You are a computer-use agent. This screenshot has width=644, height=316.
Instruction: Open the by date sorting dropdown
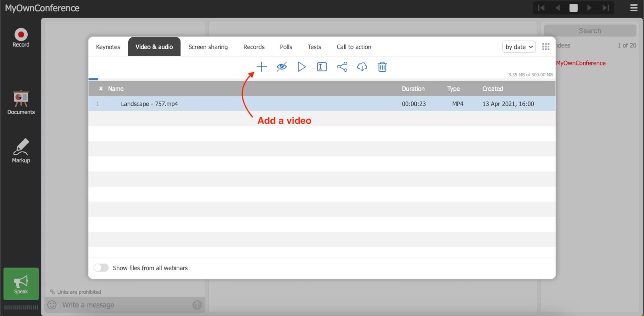pyautogui.click(x=519, y=47)
